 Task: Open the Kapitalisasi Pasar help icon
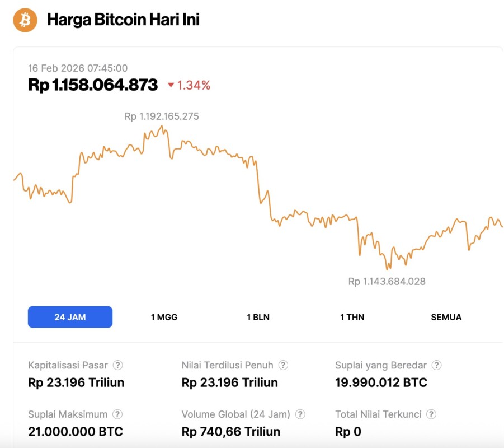117,365
